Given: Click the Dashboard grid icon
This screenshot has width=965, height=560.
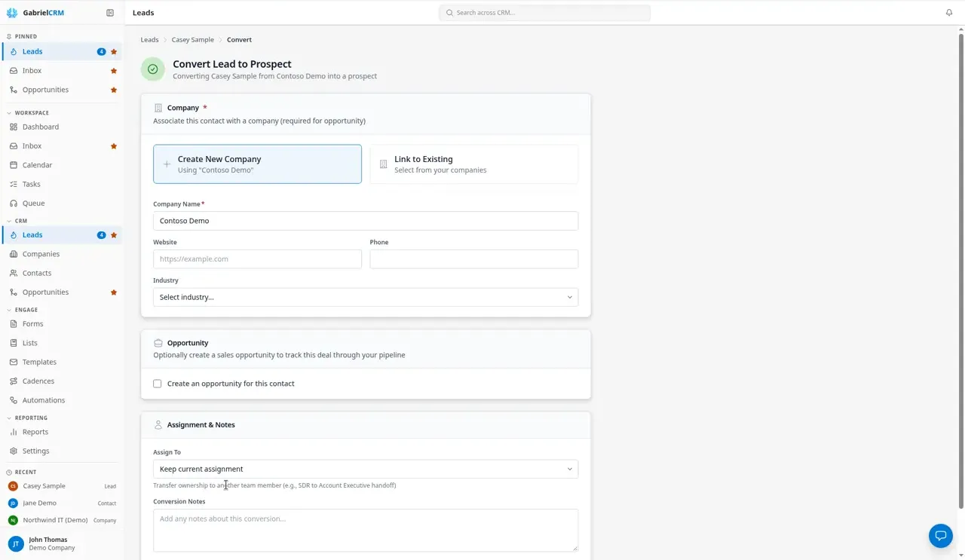Looking at the screenshot, I should 14,127.
